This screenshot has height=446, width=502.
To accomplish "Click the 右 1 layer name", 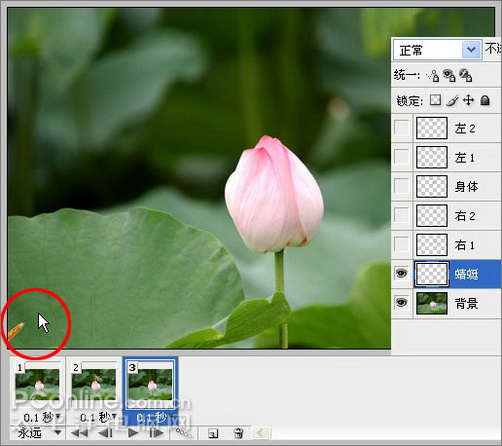I will 464,245.
